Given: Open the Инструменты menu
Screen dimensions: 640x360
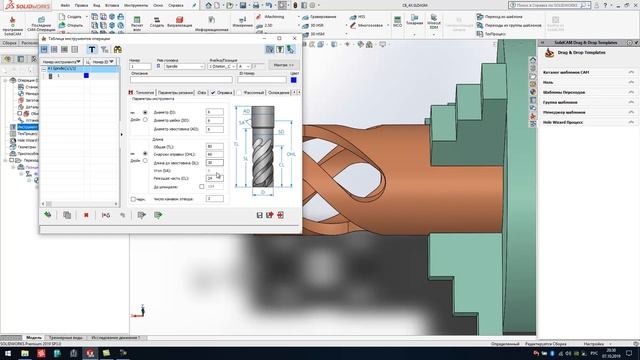Looking at the screenshot, I should [136, 6].
